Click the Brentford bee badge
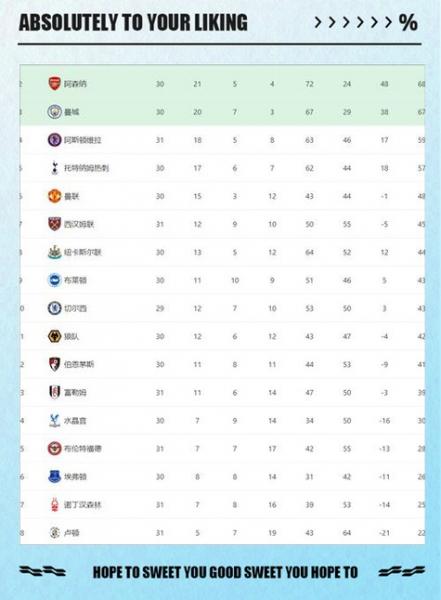This screenshot has width=441, height=600. [54, 448]
